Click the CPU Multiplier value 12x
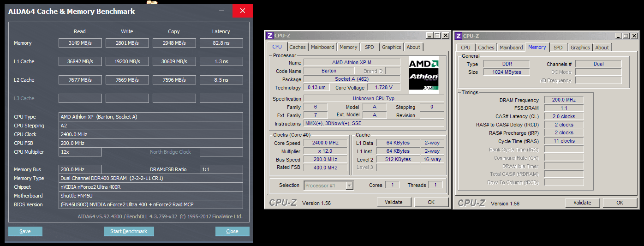Screen dimensions: 644x246 pos(80,152)
